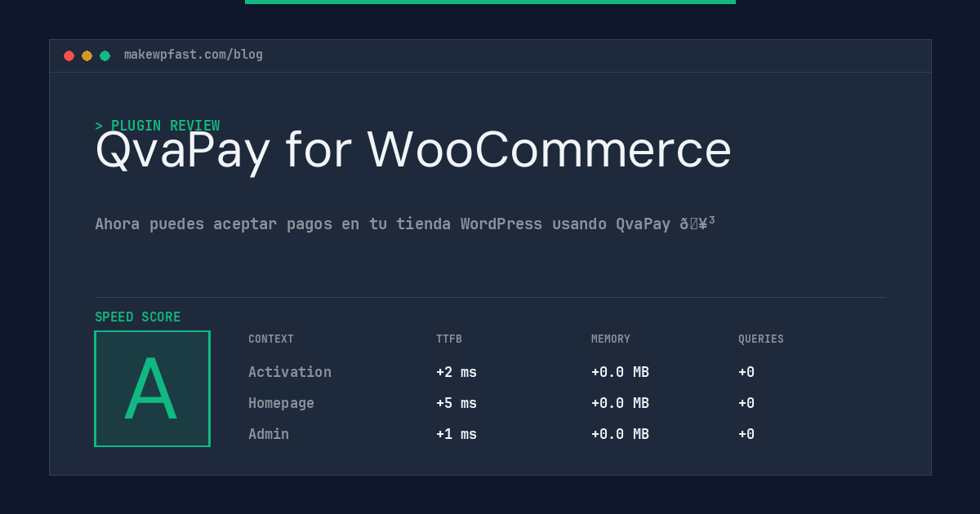Click the '+5 ms' Homepage TTFB value
This screenshot has height=514, width=980.
tap(457, 403)
